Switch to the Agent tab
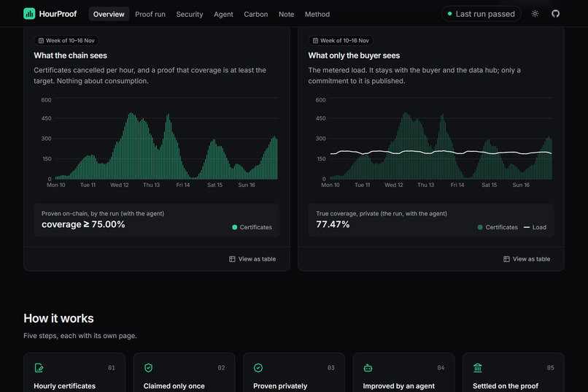The height and width of the screenshot is (392, 588). pyautogui.click(x=223, y=15)
